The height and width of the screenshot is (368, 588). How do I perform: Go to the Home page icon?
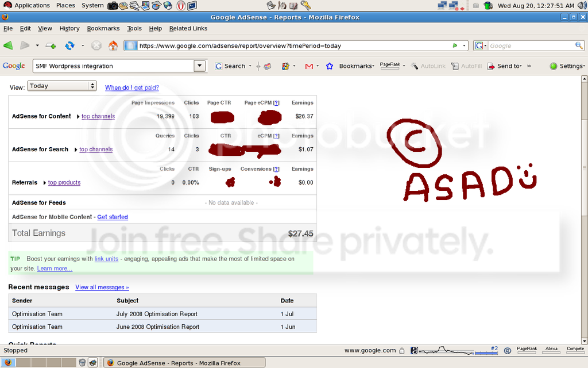[x=113, y=45]
